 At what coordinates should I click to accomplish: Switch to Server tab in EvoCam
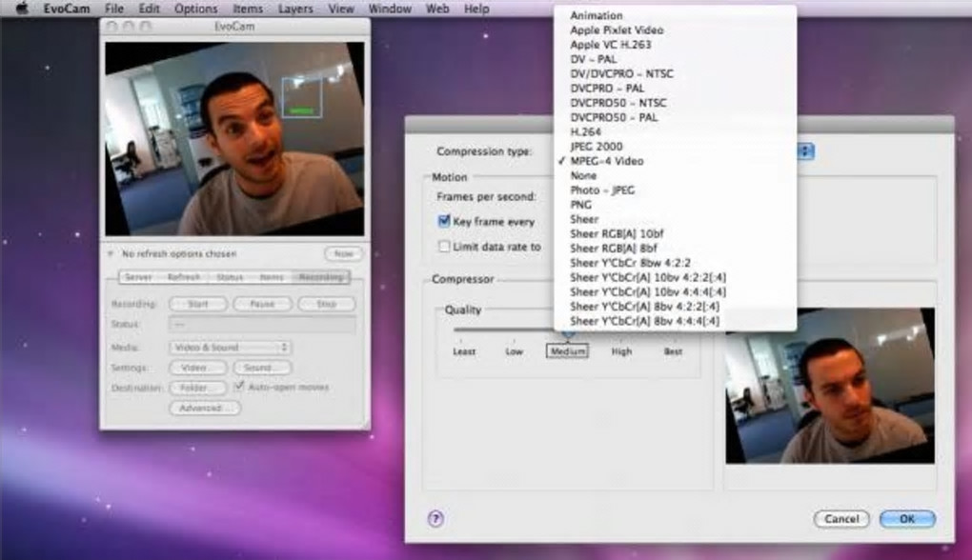139,277
